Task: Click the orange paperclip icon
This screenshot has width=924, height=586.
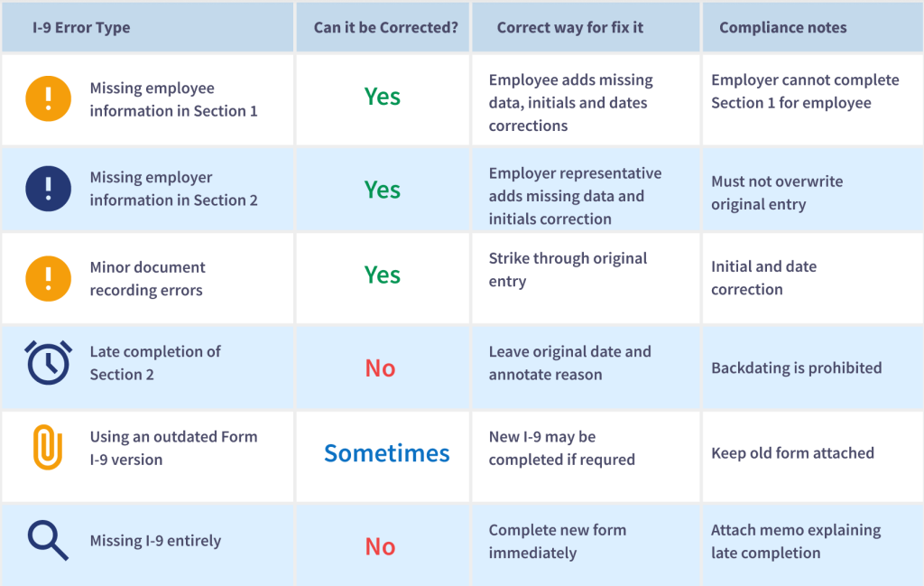Action: (x=48, y=447)
